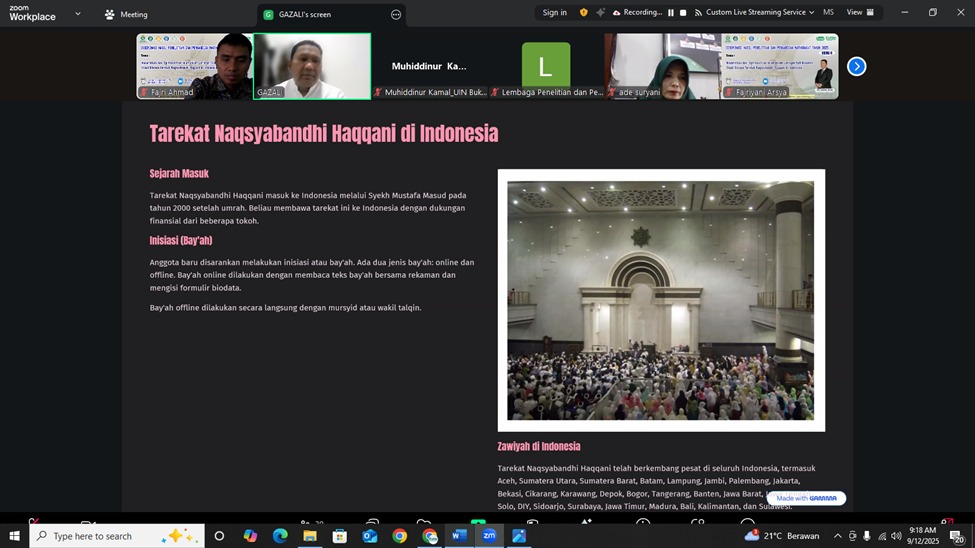975x548 pixels.
Task: Open Outlook from the taskbar
Action: pos(370,536)
